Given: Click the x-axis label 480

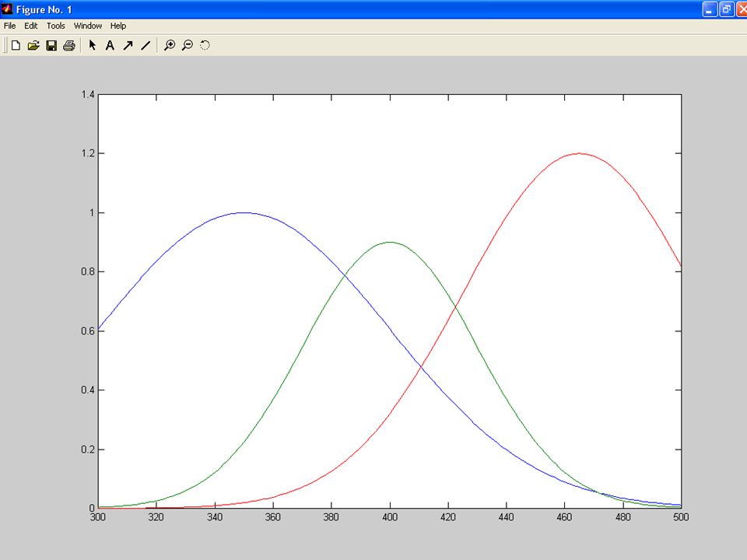Looking at the screenshot, I should coord(622,517).
